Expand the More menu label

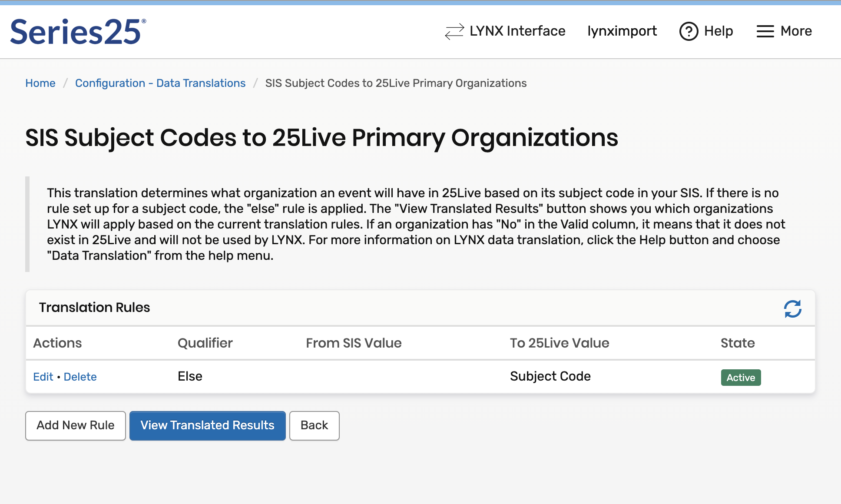tap(796, 31)
